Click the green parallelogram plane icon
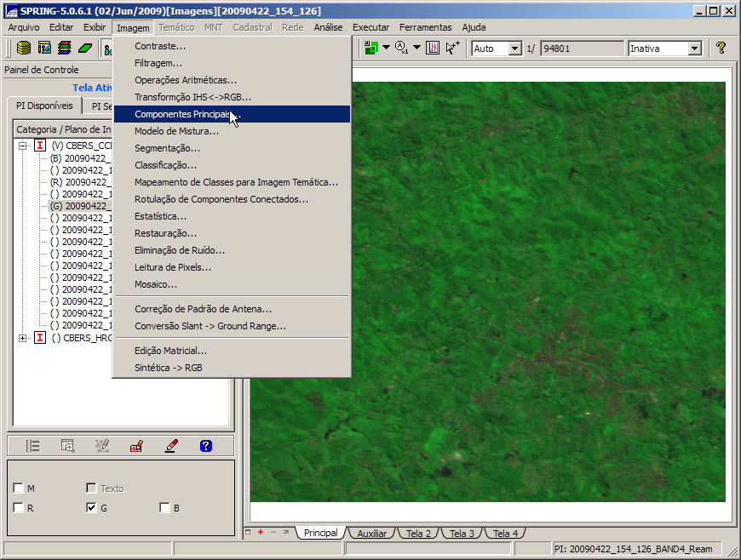 (85, 49)
